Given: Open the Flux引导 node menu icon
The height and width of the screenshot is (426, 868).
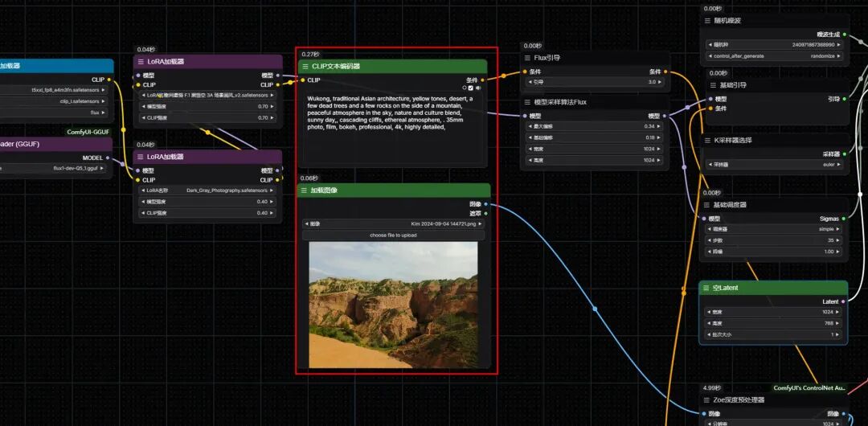Looking at the screenshot, I should pos(527,58).
